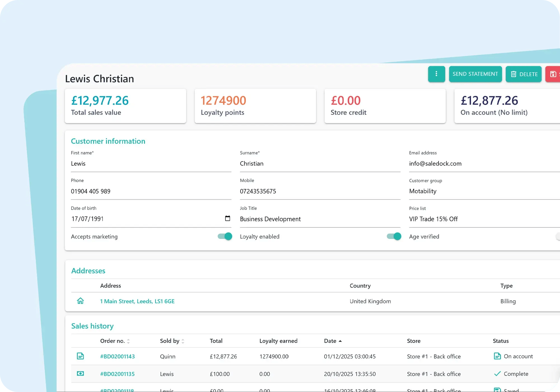The height and width of the screenshot is (392, 560).
Task: Open the calendar picker for Date of birth
Action: click(227, 218)
